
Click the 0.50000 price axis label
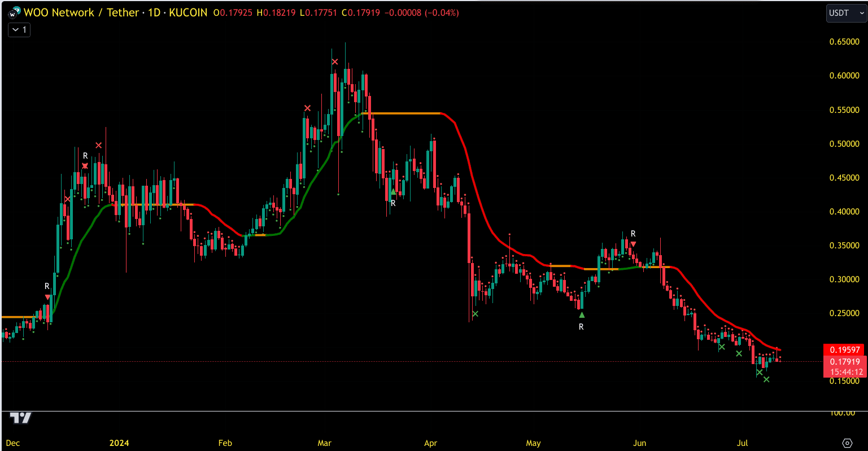click(x=844, y=144)
